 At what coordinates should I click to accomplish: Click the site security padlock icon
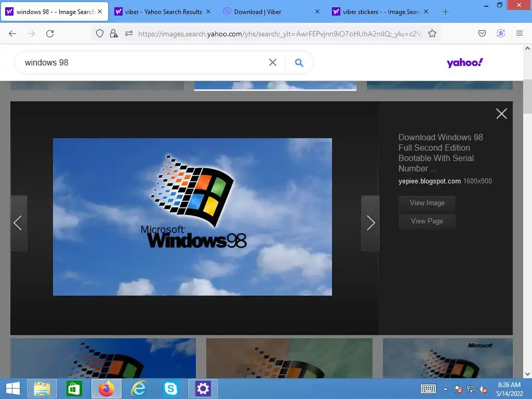click(x=114, y=33)
